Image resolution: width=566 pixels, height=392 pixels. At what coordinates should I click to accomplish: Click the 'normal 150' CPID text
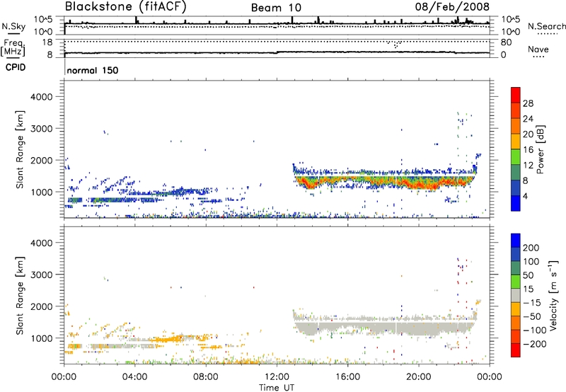tap(93, 70)
